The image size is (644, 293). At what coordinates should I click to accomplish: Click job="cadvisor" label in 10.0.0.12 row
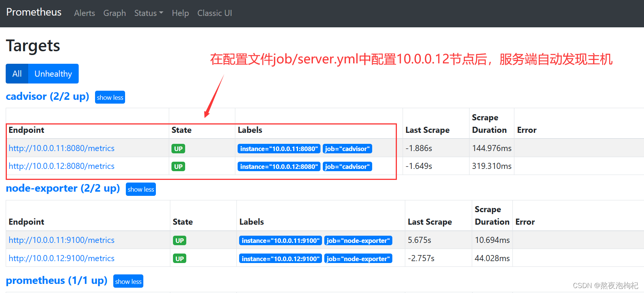347,167
